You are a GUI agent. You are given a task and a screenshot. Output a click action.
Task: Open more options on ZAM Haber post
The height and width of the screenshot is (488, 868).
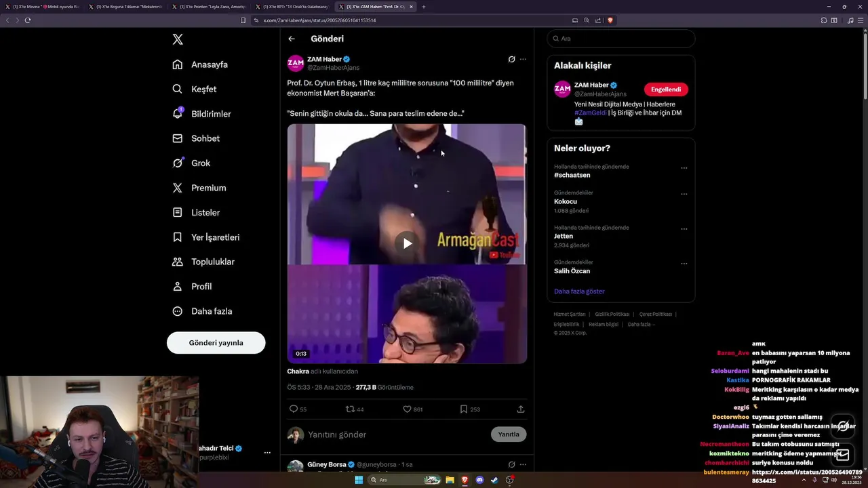(x=523, y=59)
